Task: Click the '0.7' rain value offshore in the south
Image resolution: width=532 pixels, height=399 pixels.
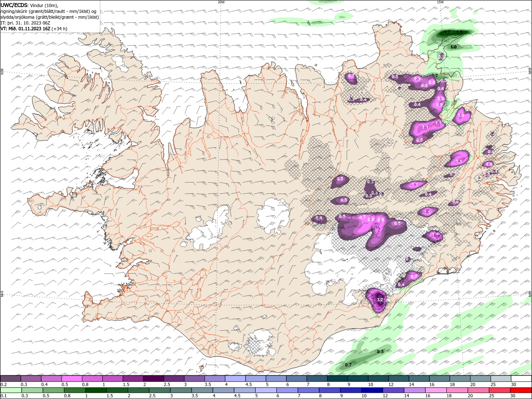Action: pos(348,365)
